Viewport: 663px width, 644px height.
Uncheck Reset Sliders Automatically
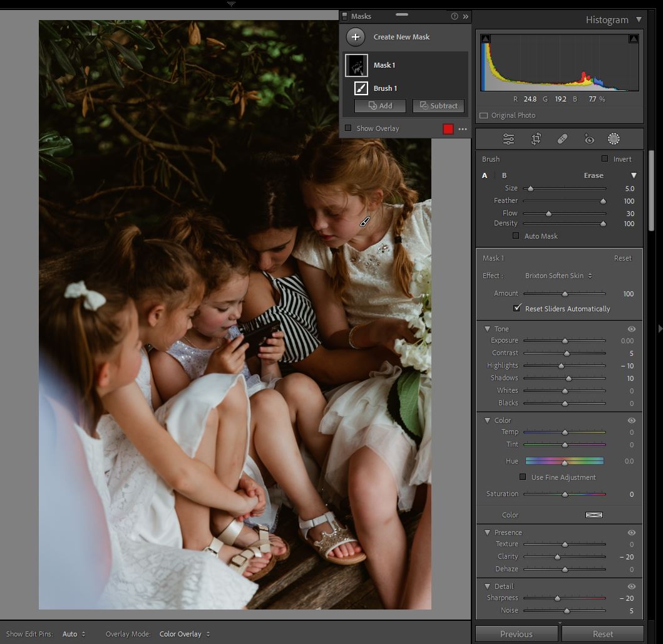coord(517,308)
